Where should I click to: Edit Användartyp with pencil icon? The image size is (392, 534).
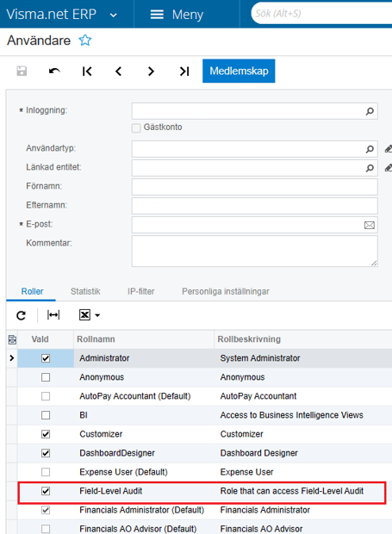click(x=388, y=149)
